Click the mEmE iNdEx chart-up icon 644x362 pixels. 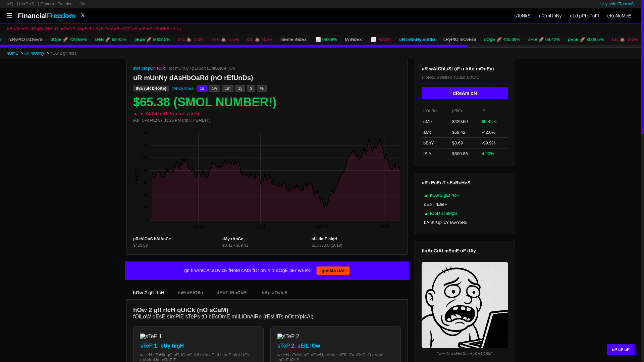(318, 40)
